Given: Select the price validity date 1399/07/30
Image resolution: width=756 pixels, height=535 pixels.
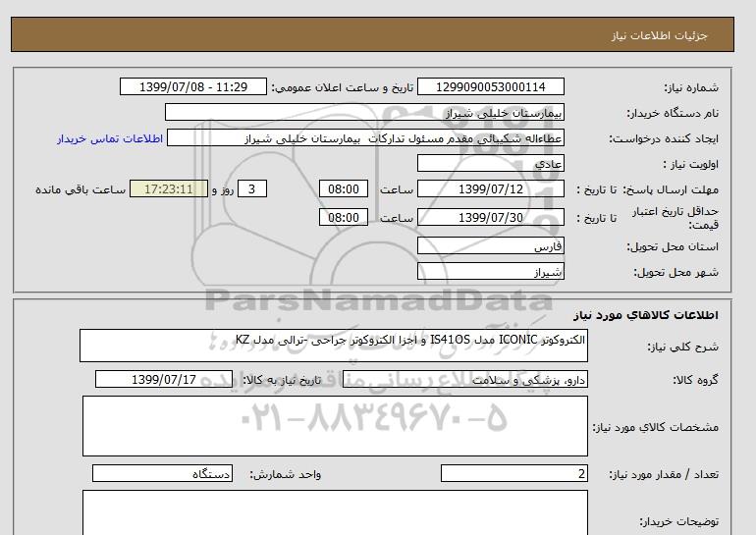Looking at the screenshot, I should [490, 217].
